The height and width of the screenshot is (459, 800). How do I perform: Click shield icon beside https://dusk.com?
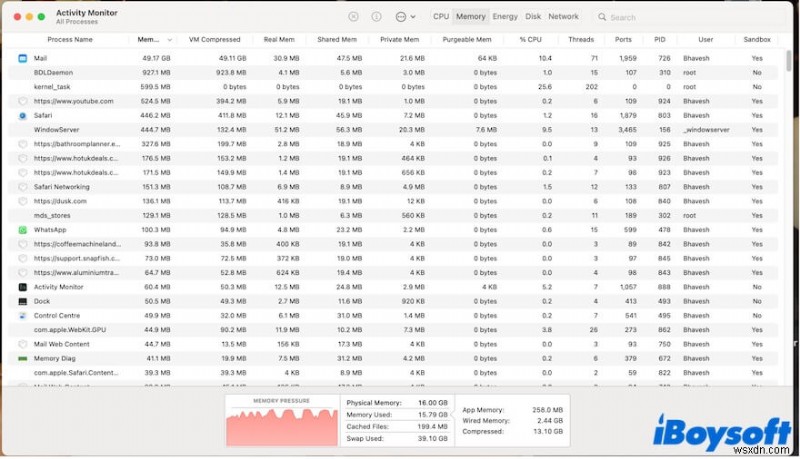pos(22,201)
